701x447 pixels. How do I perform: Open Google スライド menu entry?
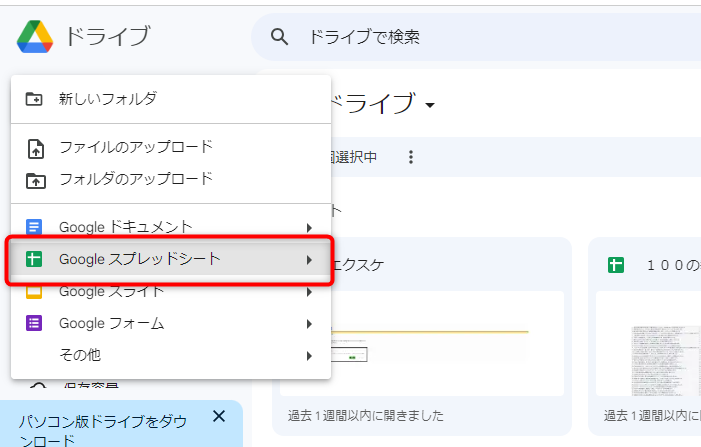171,292
